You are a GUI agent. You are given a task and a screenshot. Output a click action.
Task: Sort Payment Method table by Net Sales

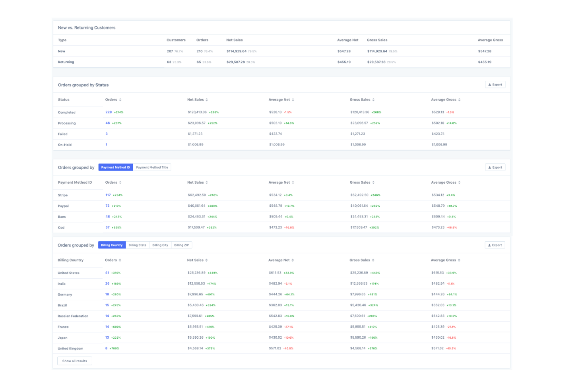207,182
